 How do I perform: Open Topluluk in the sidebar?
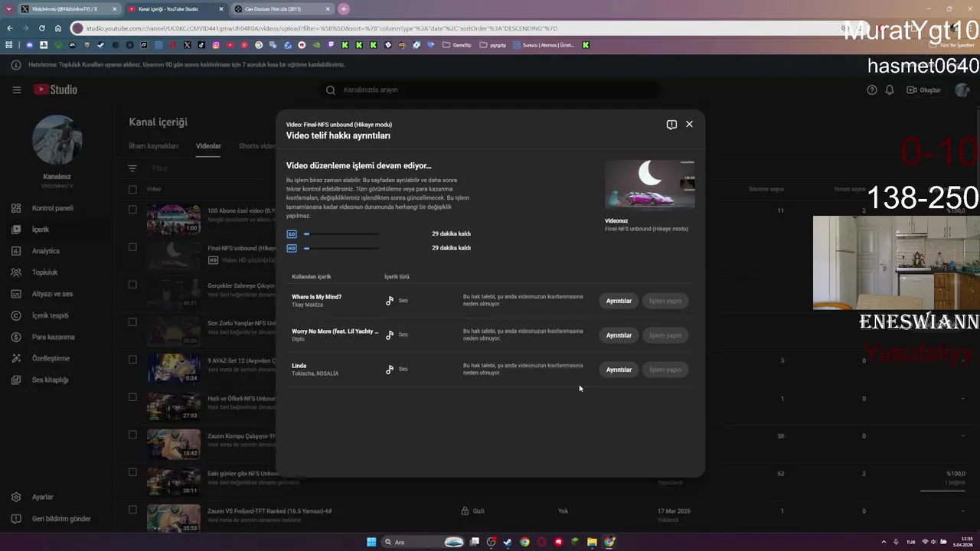click(44, 272)
